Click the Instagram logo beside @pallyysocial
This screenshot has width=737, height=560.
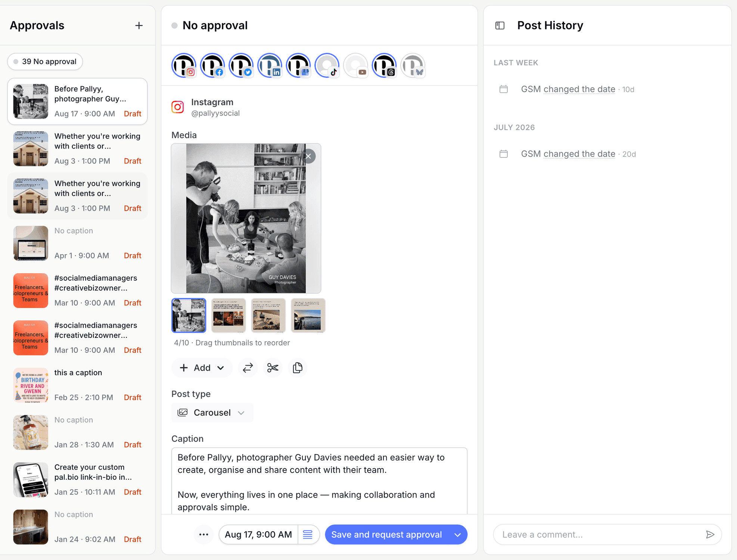178,107
